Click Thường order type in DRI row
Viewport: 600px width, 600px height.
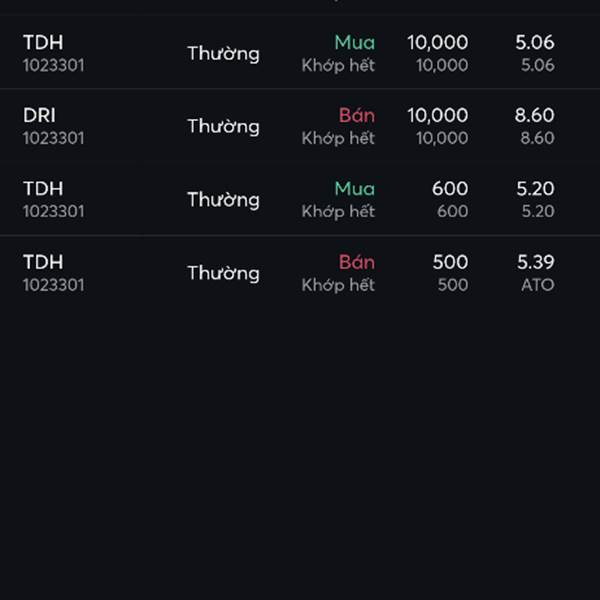(223, 126)
